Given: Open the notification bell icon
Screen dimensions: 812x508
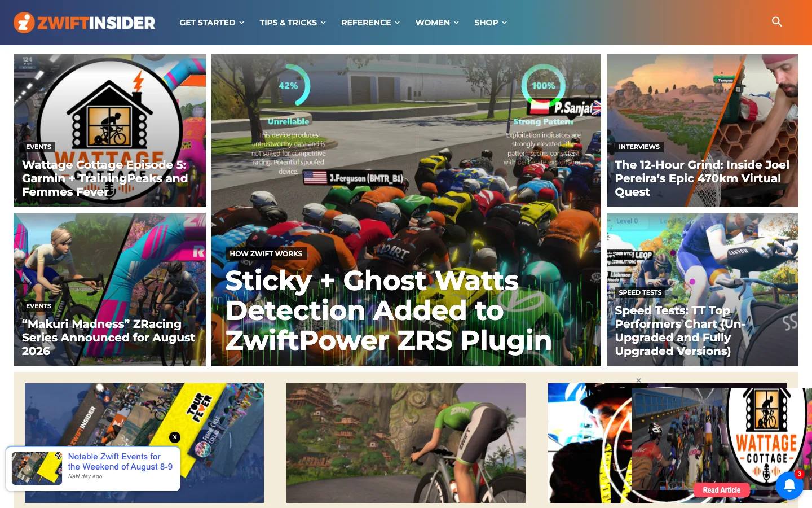Looking at the screenshot, I should tap(789, 485).
